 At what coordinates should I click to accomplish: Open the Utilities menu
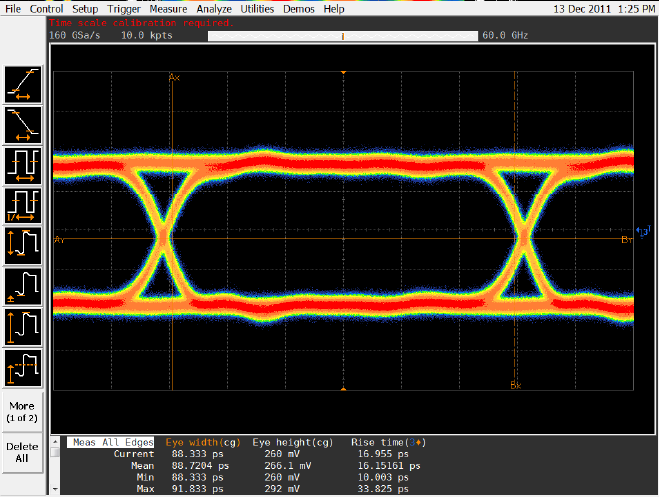click(x=260, y=8)
